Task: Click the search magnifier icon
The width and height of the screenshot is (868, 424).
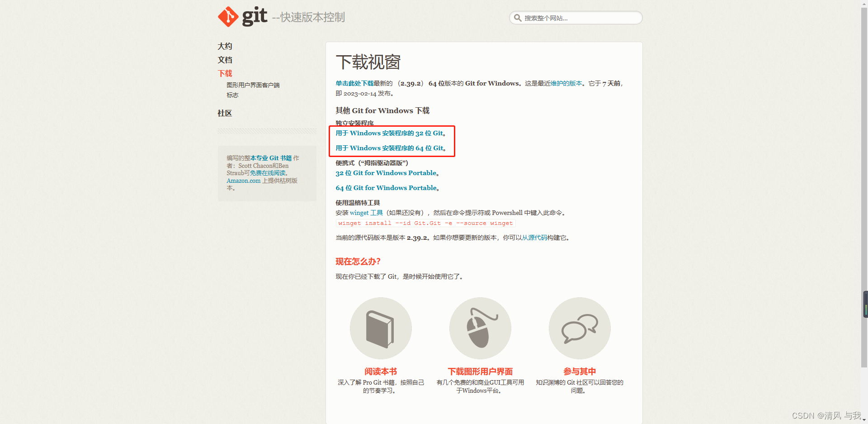Action: pos(518,18)
